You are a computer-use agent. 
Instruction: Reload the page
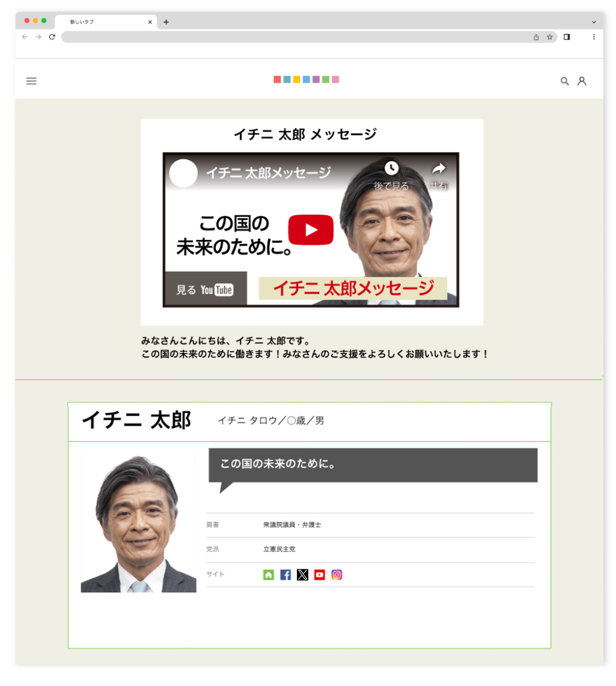(52, 37)
